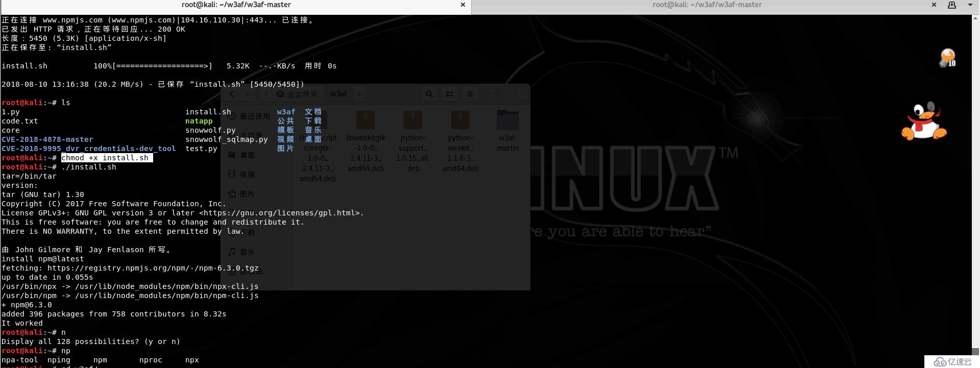
Task: Click '+ npm@6.3.0' output line
Action: [x=27, y=305]
